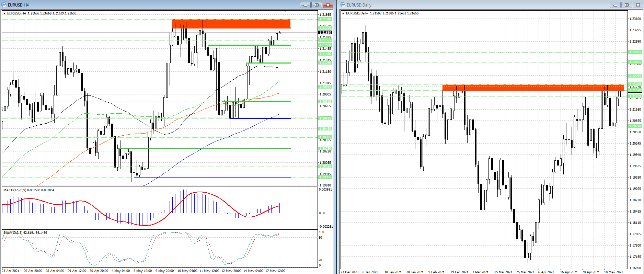
Task: Click the black current price label 1.21650
Action: tap(325, 33)
